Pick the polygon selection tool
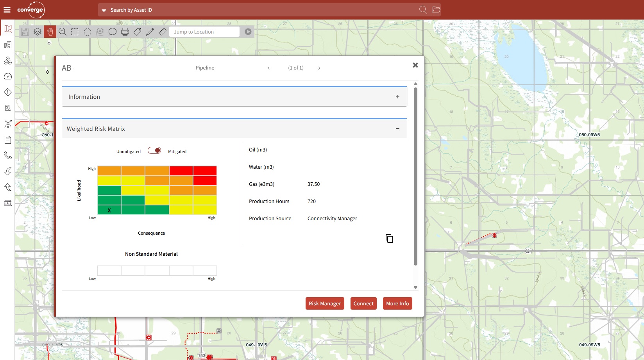This screenshot has height=360, width=644. [x=88, y=32]
